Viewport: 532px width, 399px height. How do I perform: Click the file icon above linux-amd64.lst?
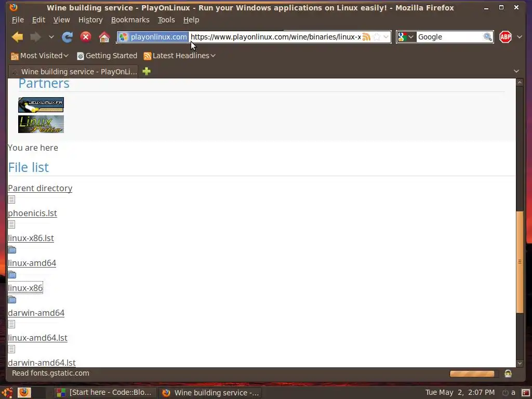(11, 324)
